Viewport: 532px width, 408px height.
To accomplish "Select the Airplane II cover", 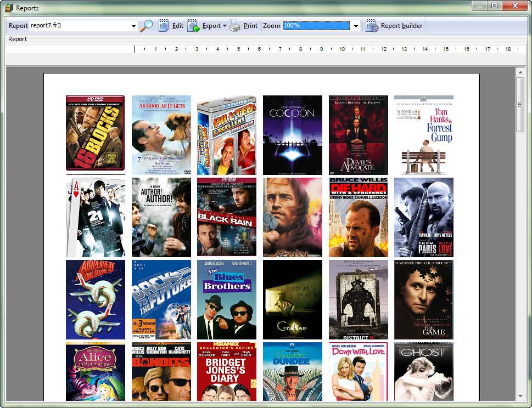I will 96,299.
